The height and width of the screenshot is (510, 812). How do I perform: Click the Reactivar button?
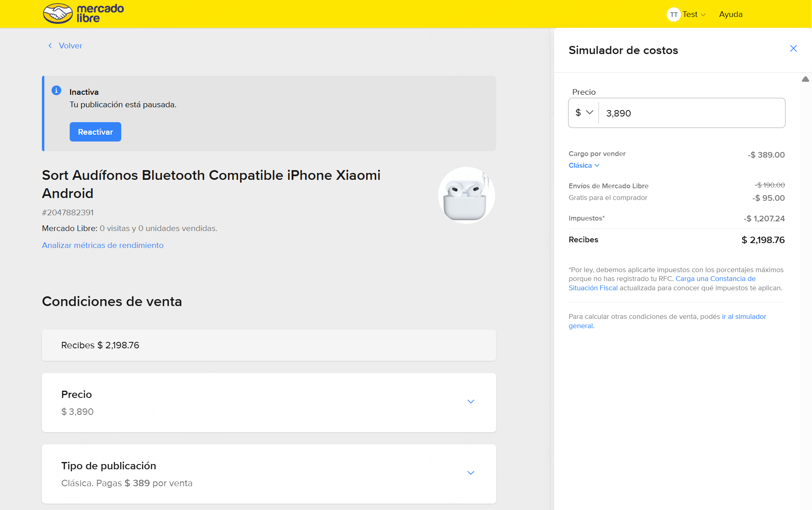click(95, 132)
